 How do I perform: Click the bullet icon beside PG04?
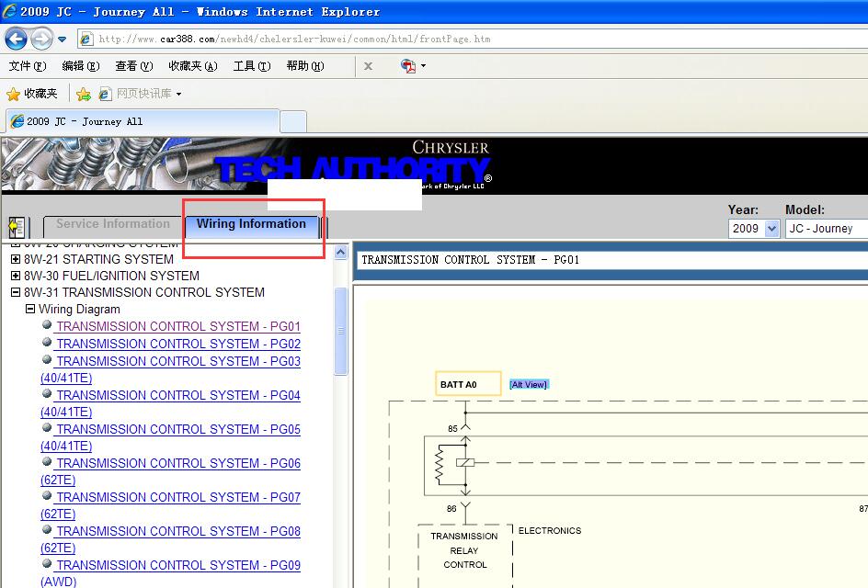click(x=47, y=394)
